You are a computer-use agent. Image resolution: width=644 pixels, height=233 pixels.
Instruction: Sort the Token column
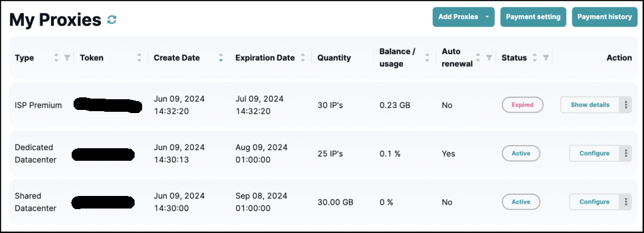(139, 58)
